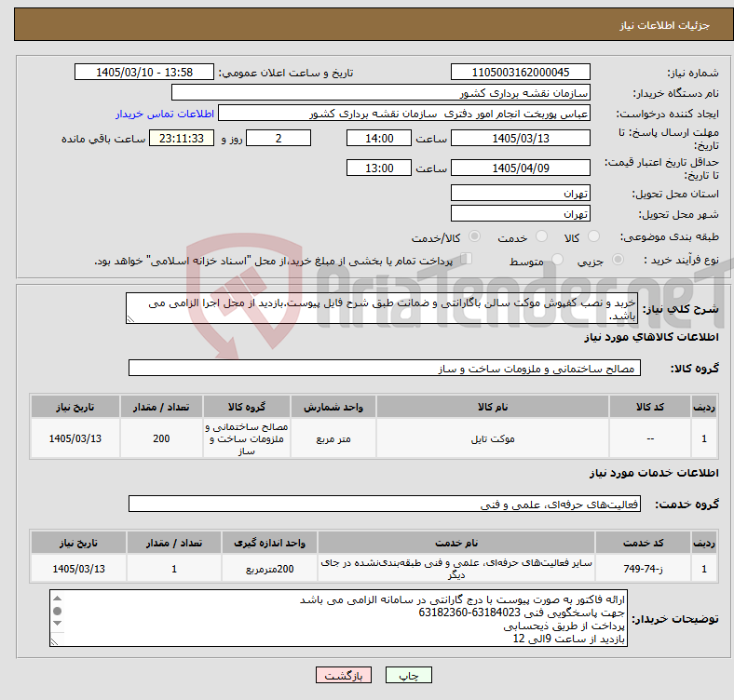
Task: Click the واحد اندازه گیری column header
Action: tap(269, 543)
